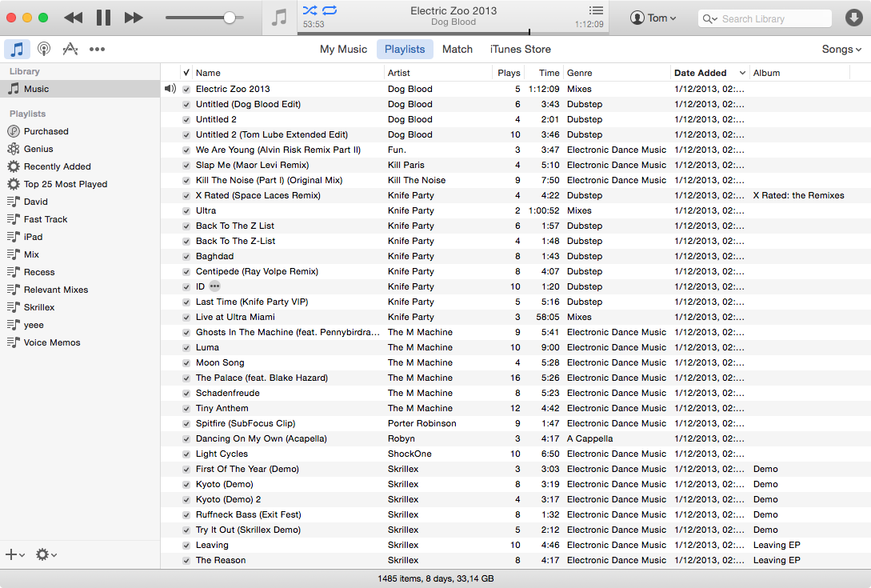The height and width of the screenshot is (588, 871).
Task: Open the Tom account menu
Action: [x=653, y=18]
